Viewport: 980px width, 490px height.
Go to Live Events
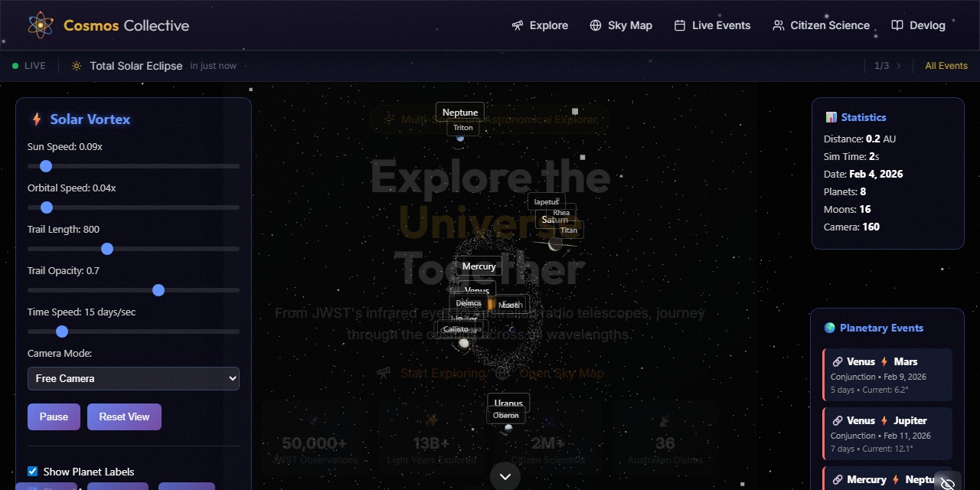pyautogui.click(x=712, y=25)
